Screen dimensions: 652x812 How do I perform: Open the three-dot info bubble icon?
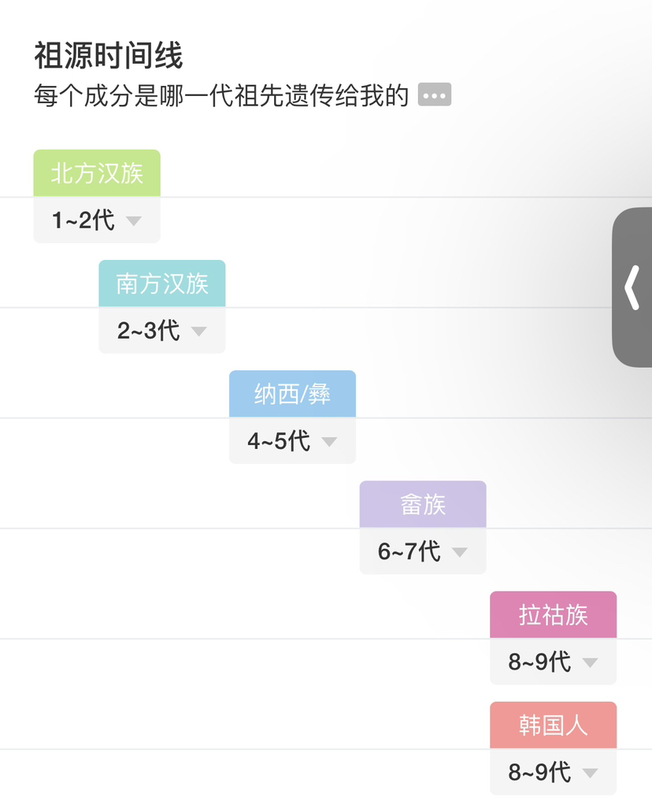[x=435, y=95]
